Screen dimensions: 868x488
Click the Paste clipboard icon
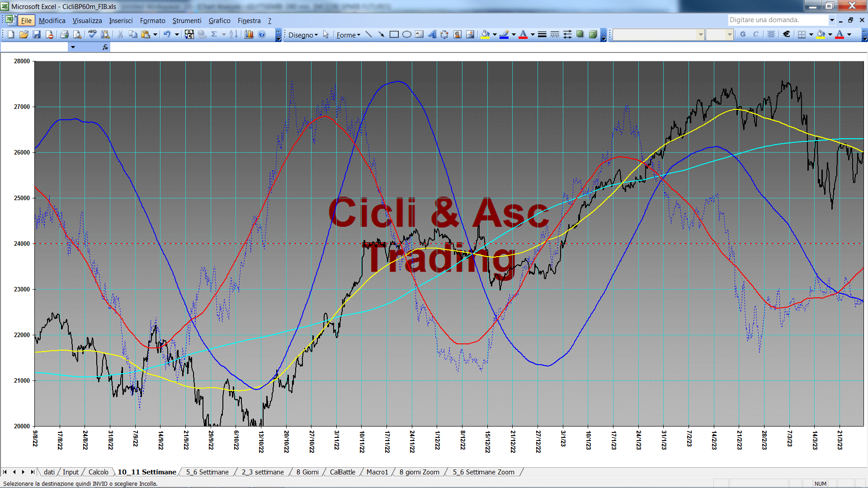[146, 34]
